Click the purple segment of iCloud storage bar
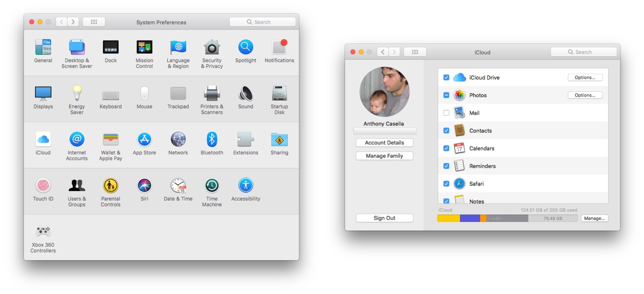 pos(470,218)
